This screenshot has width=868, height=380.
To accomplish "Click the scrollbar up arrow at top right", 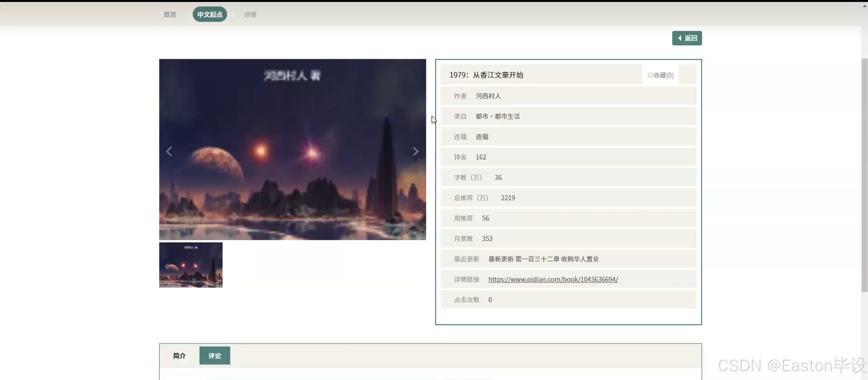I will (865, 6).
